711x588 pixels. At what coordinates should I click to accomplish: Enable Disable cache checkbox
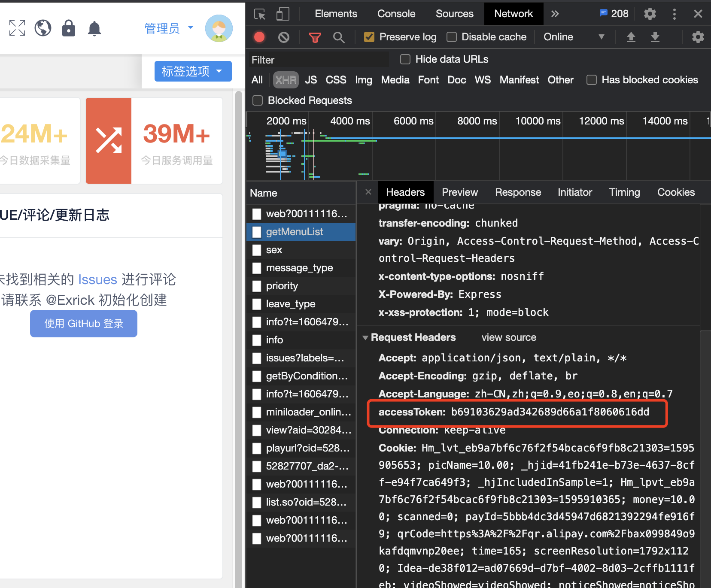click(452, 37)
